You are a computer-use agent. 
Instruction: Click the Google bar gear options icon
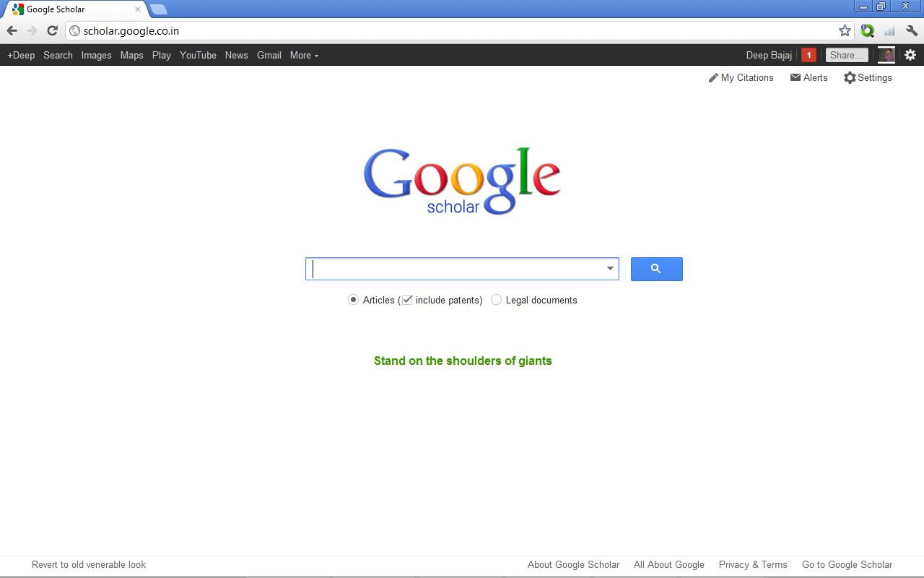point(910,55)
